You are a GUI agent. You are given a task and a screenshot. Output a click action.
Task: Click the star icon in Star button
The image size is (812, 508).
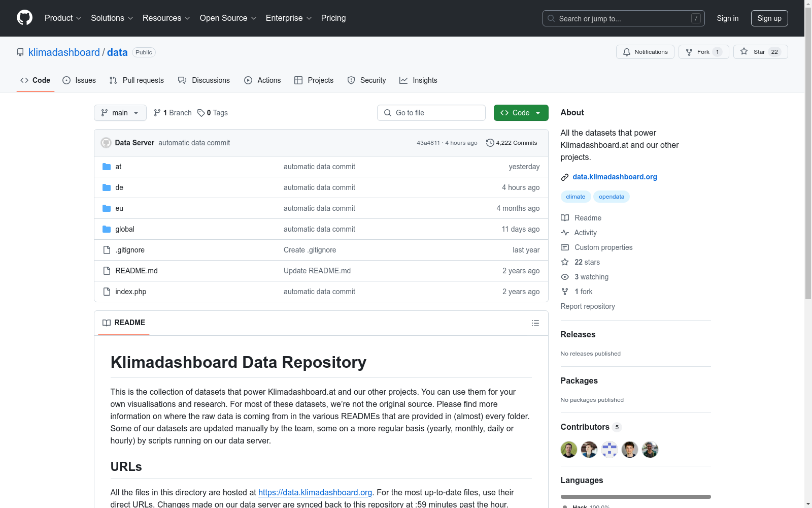point(744,51)
